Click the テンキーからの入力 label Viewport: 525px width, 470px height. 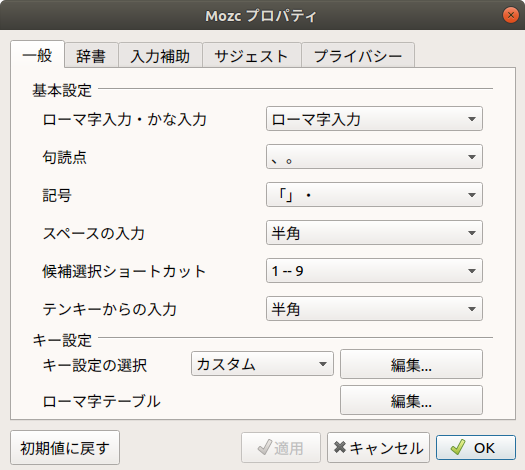coord(109,309)
